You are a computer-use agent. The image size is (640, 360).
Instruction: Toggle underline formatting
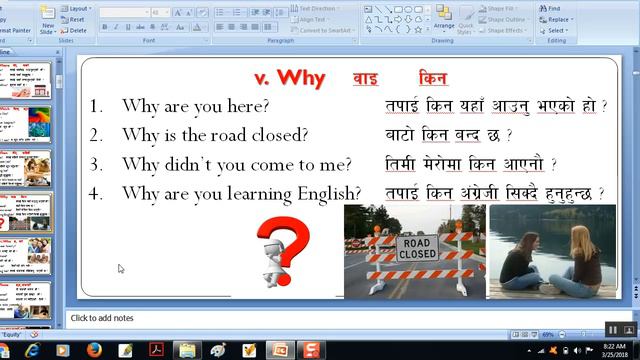tap(128, 27)
